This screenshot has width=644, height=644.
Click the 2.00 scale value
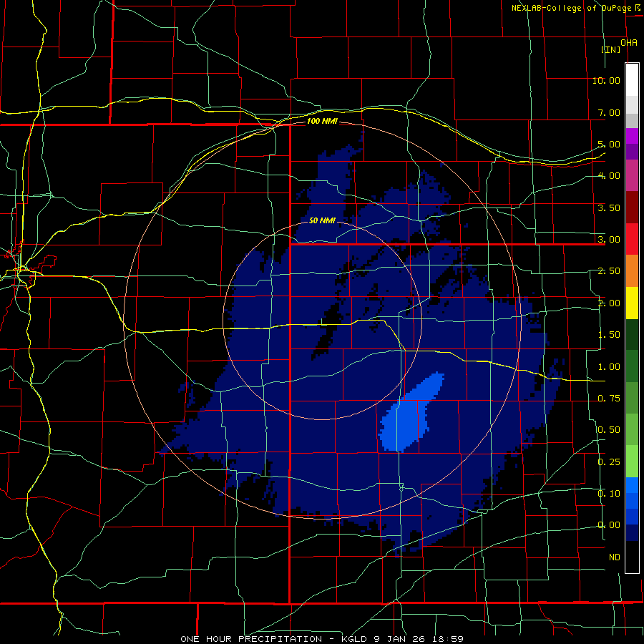coord(609,303)
